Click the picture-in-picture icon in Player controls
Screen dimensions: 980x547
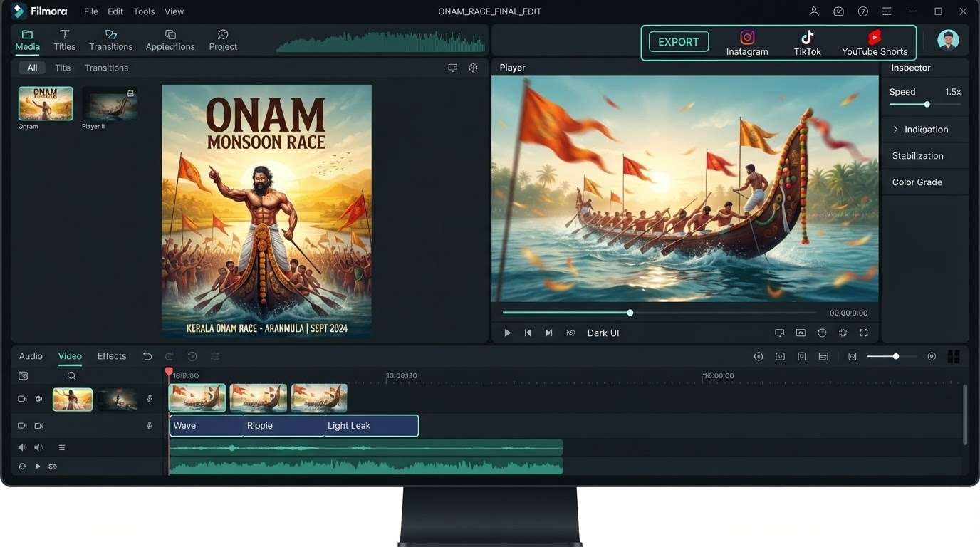[x=801, y=333]
